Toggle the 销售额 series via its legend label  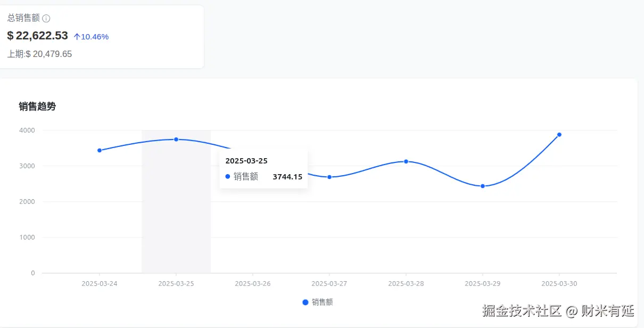point(323,302)
